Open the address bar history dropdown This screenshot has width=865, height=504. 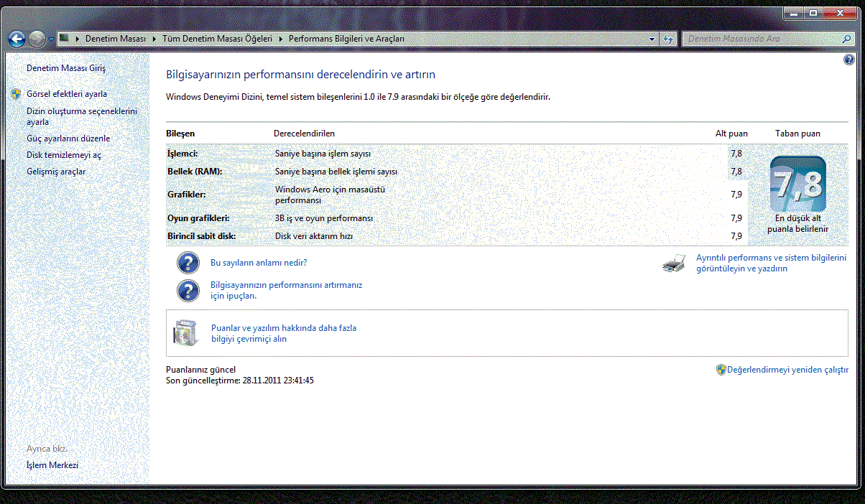click(x=652, y=39)
